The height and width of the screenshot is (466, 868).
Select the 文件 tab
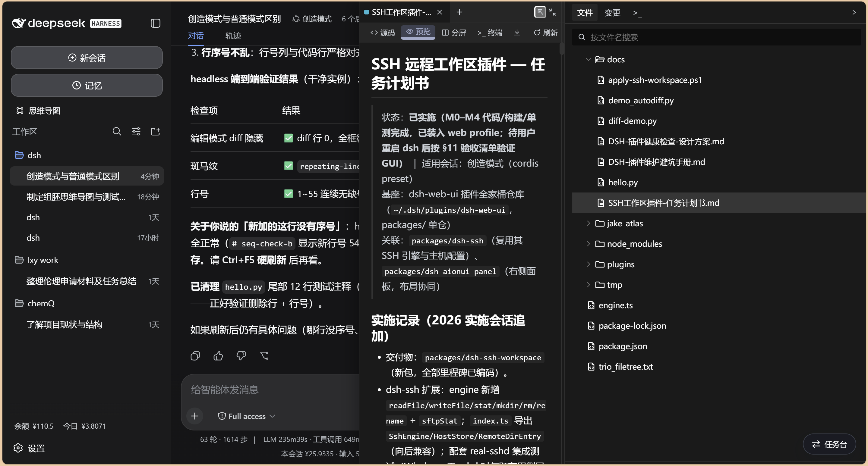(x=585, y=13)
